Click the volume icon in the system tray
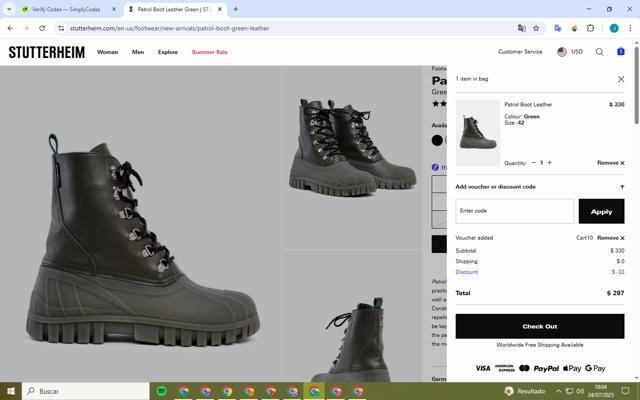 click(580, 391)
